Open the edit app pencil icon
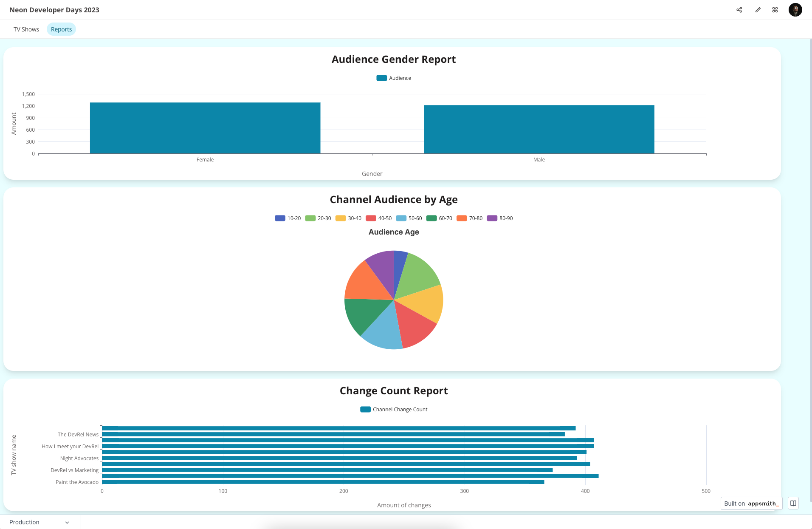 pos(758,10)
